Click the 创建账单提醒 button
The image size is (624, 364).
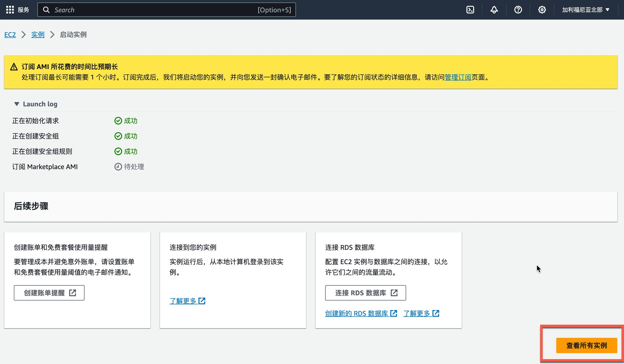point(49,293)
